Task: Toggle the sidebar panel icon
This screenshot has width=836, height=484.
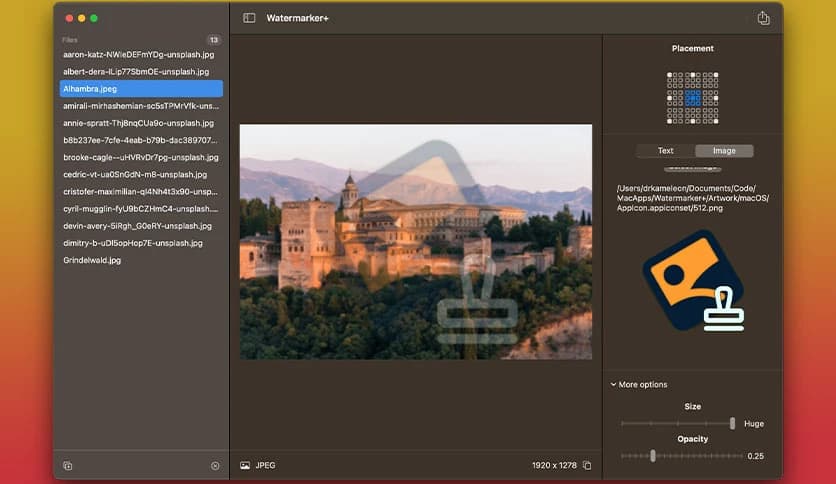Action: pyautogui.click(x=249, y=18)
